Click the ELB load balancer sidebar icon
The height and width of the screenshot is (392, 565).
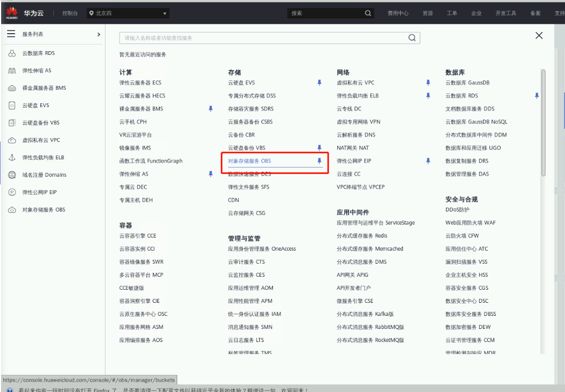point(12,158)
